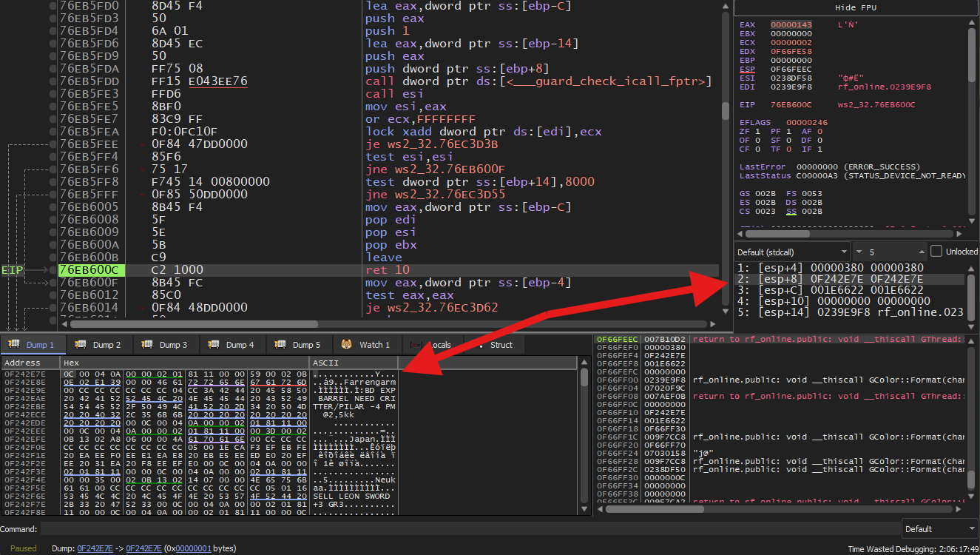Viewport: 980px width, 555px height.
Task: Toggle breakpoint bullet at address 76EB6005
Action: [52, 207]
